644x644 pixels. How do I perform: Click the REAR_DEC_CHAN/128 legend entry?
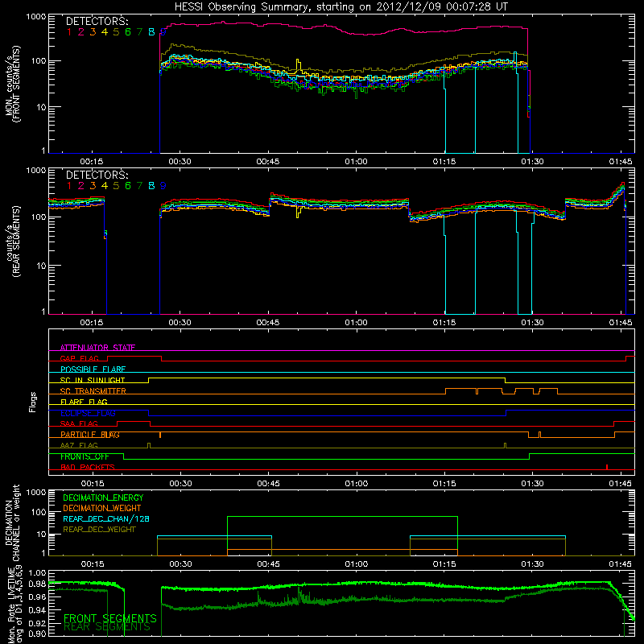[106, 518]
